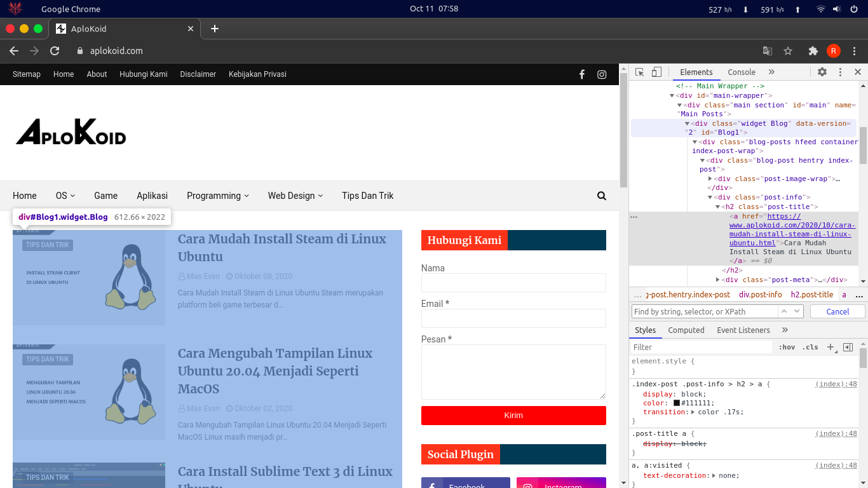Go to Tips Dan Trik menu item
This screenshot has height=488, width=868.
pyautogui.click(x=367, y=196)
